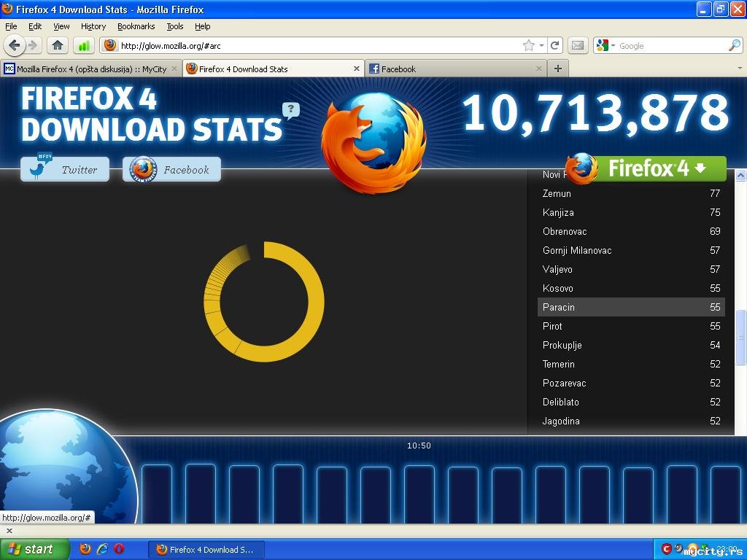Open the Help menu

coord(203,26)
